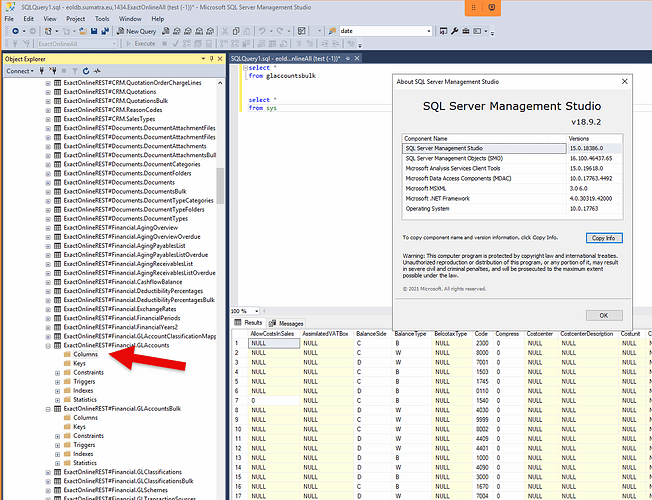Viewport: 652px width, 500px height.
Task: Open the Edit menu
Action: point(28,19)
